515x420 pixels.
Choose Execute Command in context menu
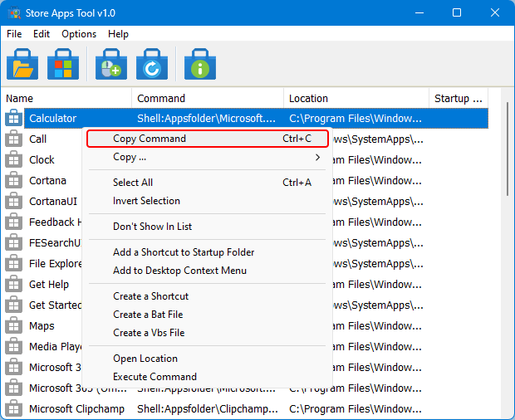[x=208, y=377]
